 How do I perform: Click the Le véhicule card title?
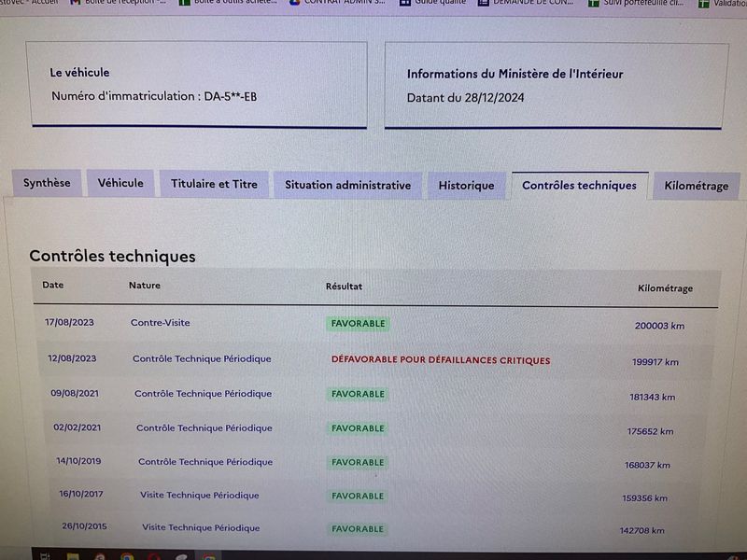point(79,73)
